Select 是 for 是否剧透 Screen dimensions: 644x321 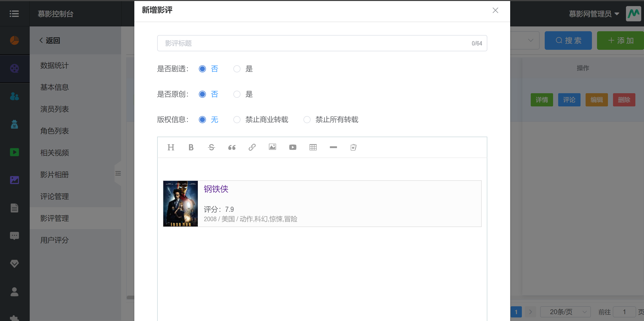243,69
